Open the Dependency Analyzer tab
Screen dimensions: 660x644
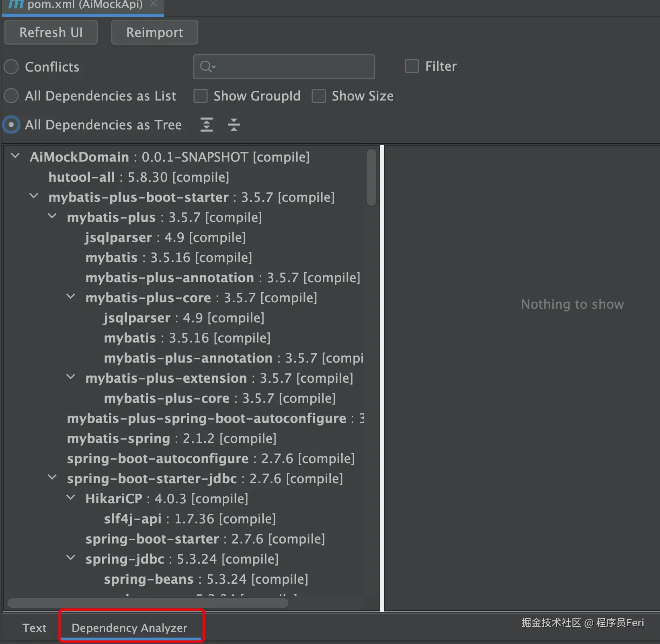tap(129, 628)
